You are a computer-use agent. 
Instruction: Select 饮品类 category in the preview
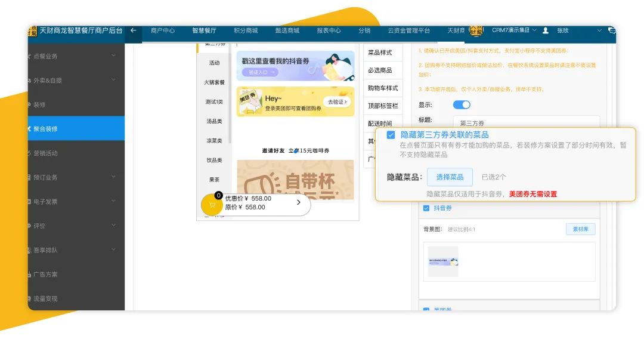[215, 160]
